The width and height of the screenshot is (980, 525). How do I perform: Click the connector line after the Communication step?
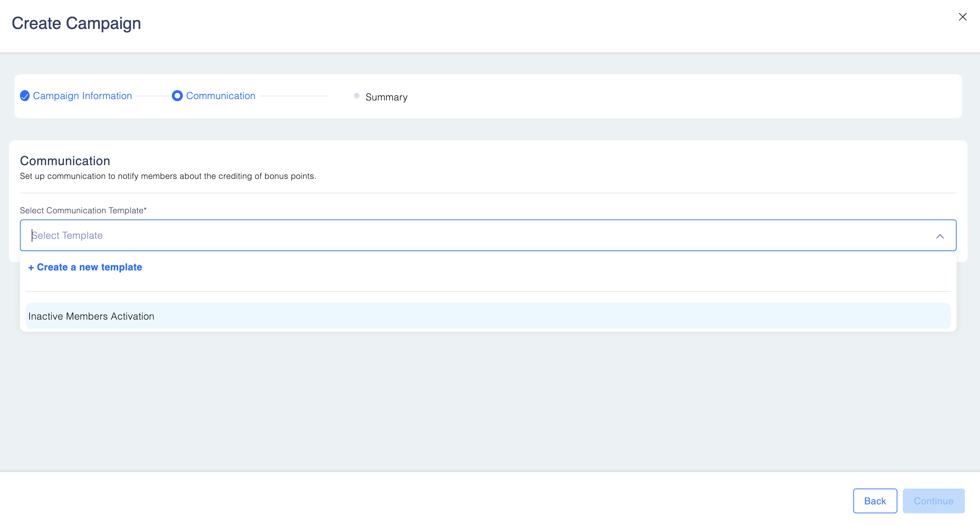click(293, 96)
